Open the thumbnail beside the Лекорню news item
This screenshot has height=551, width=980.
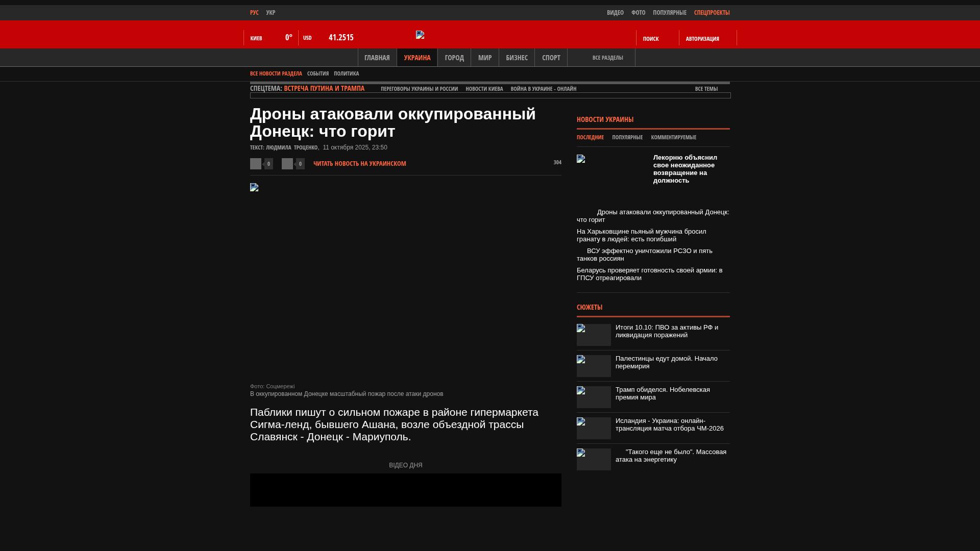[581, 159]
